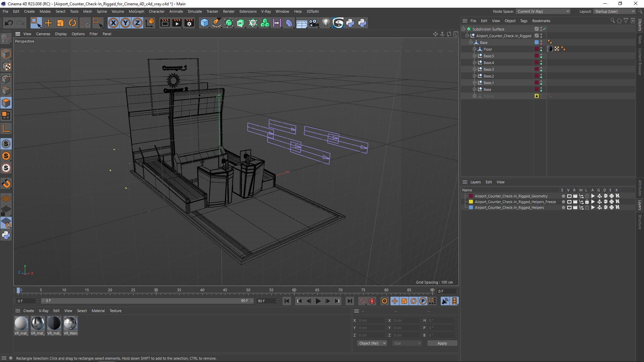Image resolution: width=644 pixels, height=362 pixels.
Task: Open the Layout dropdown
Action: tap(614, 11)
